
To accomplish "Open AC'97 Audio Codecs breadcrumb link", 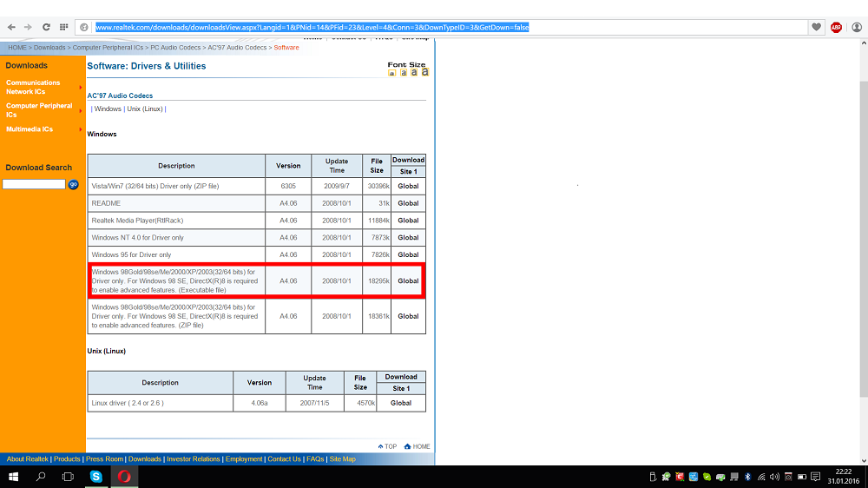I will coord(237,48).
